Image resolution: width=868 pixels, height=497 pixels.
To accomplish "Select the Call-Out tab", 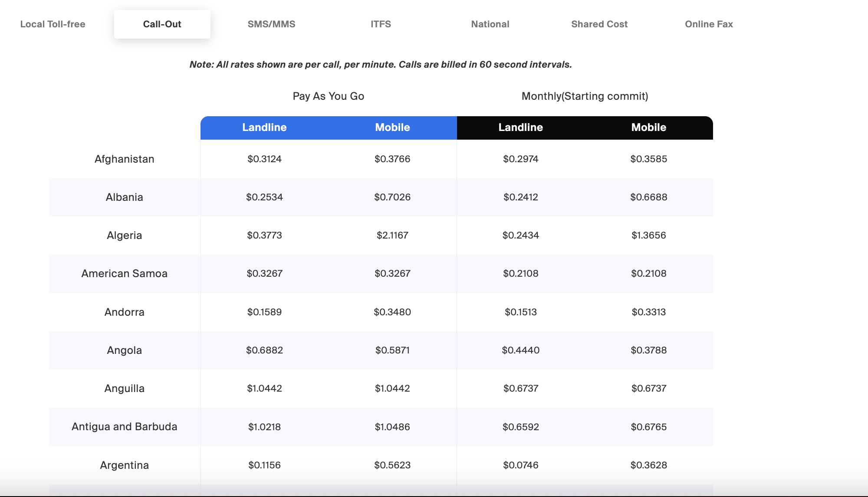I will pyautogui.click(x=162, y=24).
